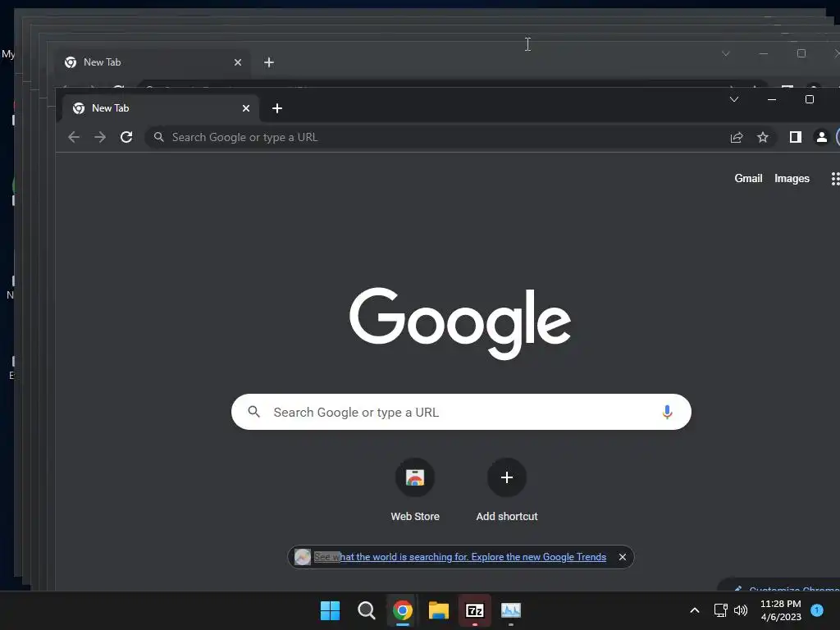This screenshot has width=840, height=630.
Task: Click the forward arrow in front Chrome window
Action: (100, 137)
